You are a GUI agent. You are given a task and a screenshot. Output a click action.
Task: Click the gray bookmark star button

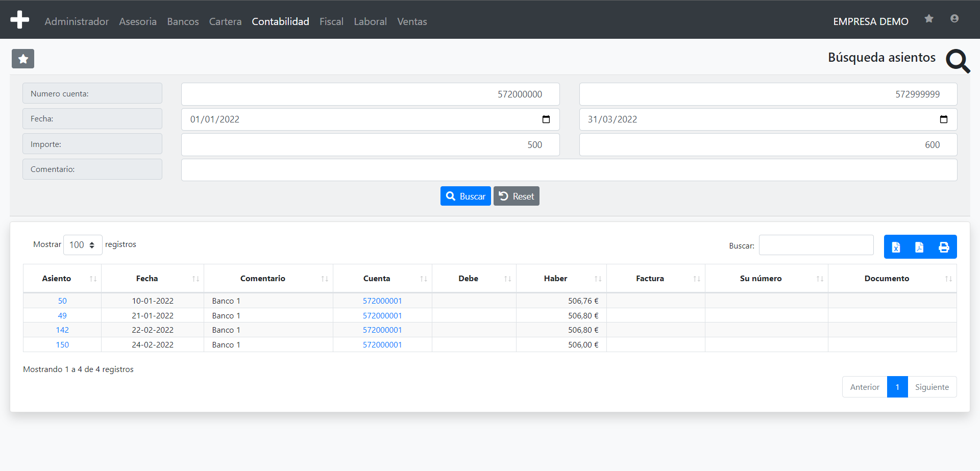coord(23,59)
